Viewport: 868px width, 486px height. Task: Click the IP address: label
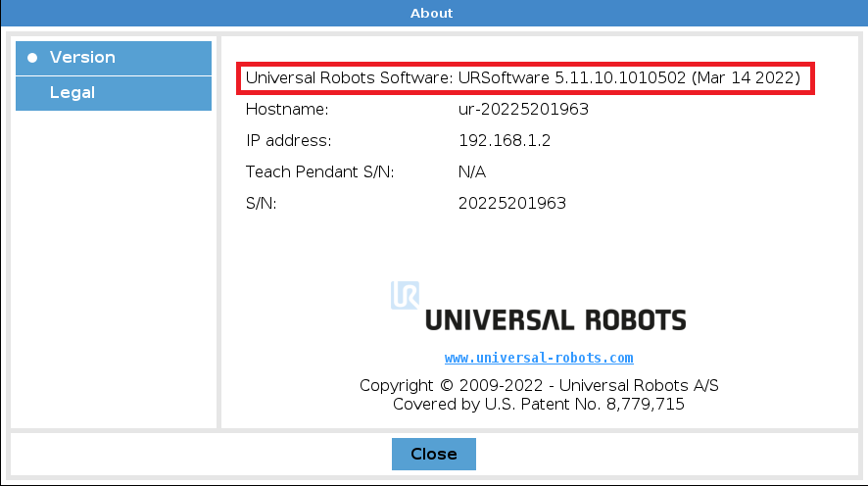point(288,140)
